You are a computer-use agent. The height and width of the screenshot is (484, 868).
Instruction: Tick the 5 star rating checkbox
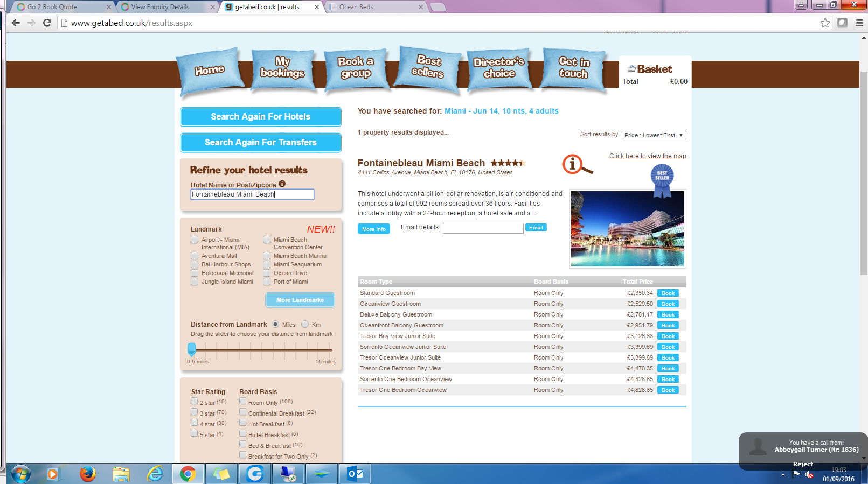194,433
